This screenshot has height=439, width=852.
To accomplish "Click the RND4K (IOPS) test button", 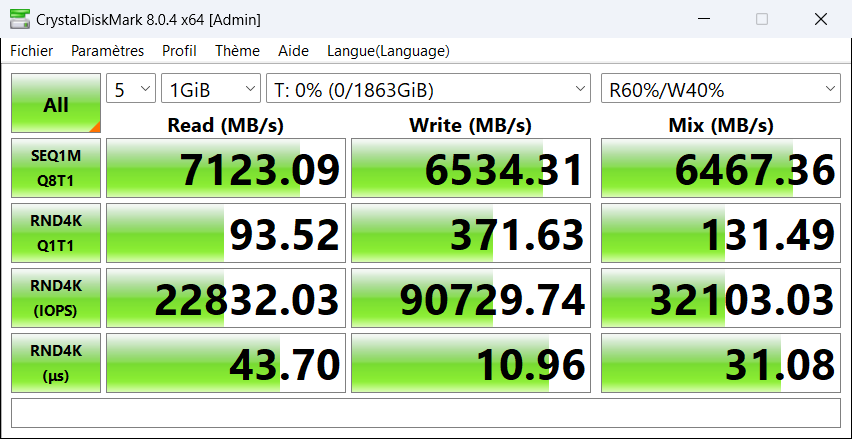I will click(x=56, y=298).
